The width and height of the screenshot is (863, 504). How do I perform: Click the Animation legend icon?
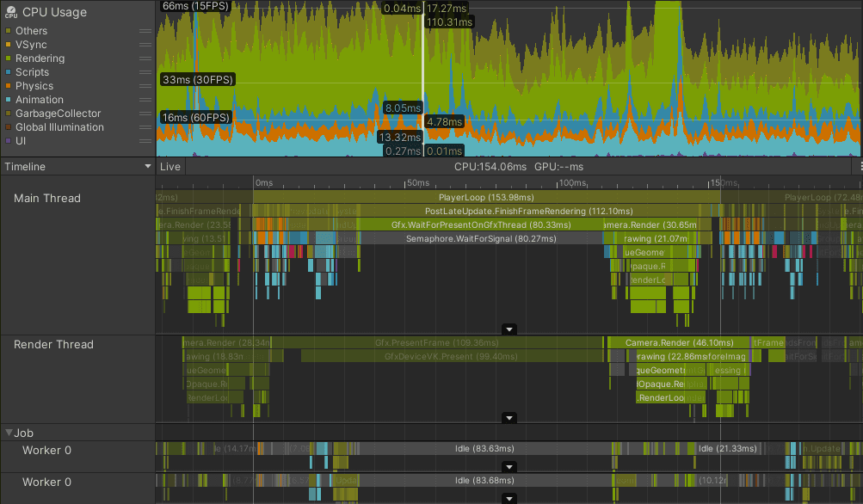coord(7,100)
